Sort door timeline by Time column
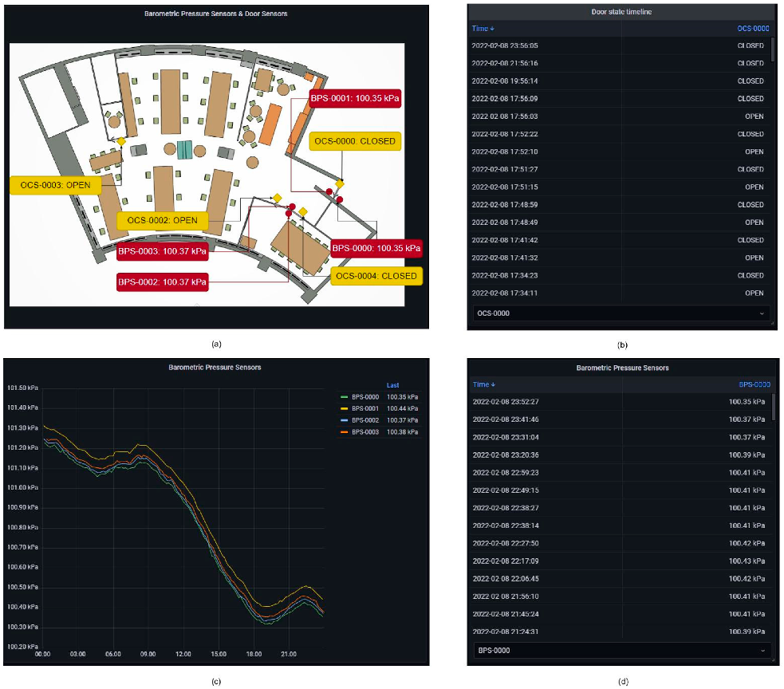This screenshot has width=784, height=689. point(483,29)
